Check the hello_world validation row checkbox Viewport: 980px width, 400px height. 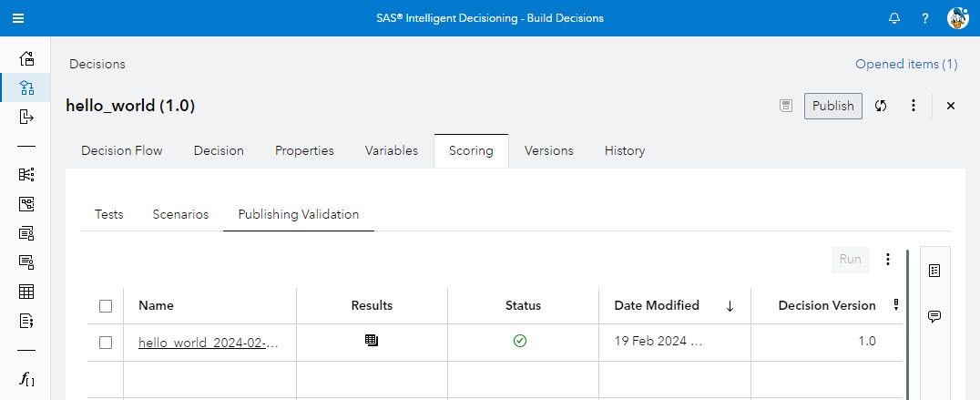106,343
